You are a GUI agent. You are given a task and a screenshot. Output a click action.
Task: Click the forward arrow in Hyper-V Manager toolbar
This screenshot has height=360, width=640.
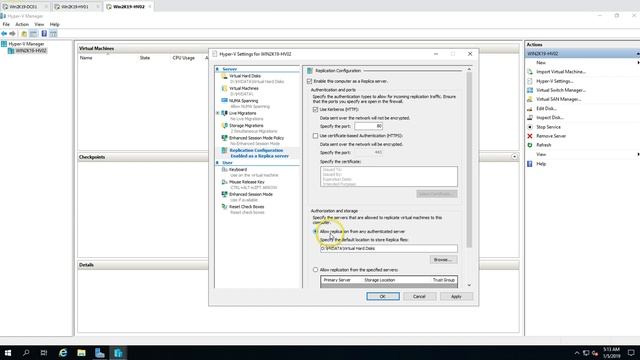[13, 33]
